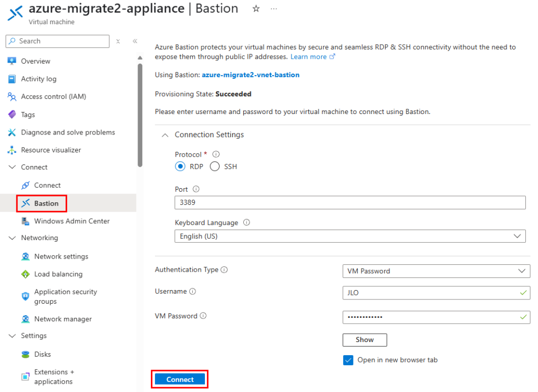Click the Username info icon
The width and height of the screenshot is (538, 392).
click(x=192, y=292)
